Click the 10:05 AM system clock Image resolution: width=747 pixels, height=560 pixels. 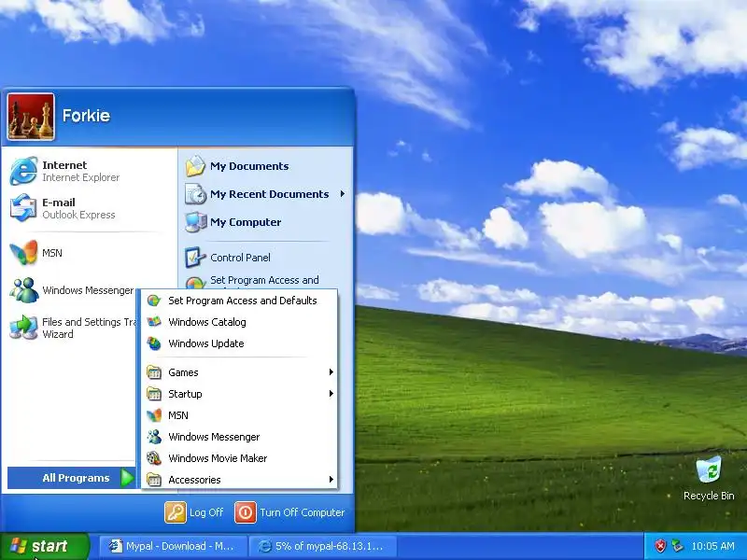coord(712,546)
